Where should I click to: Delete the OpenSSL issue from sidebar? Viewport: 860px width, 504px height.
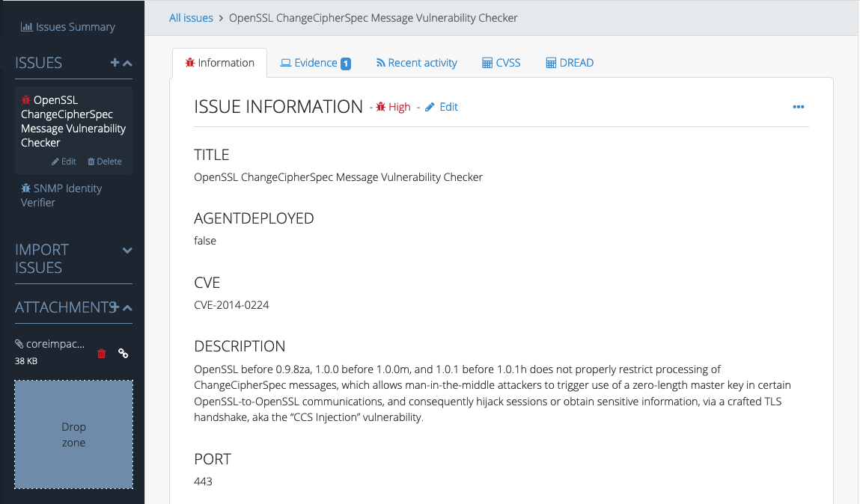pyautogui.click(x=105, y=162)
